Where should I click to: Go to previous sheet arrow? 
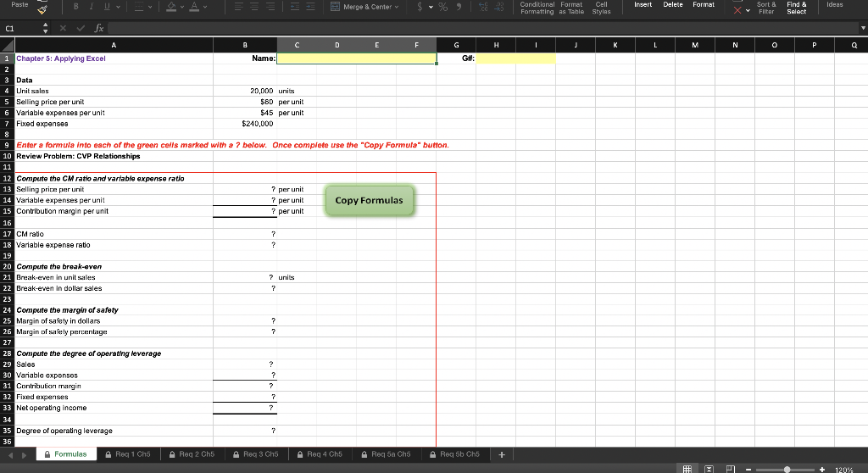(x=10, y=454)
